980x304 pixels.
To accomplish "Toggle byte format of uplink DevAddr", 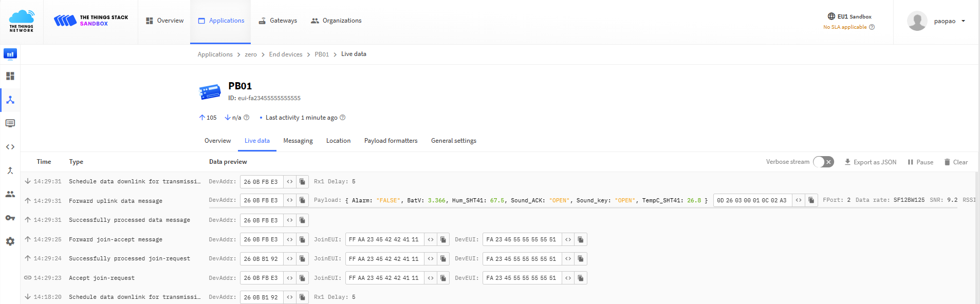I will (x=290, y=201).
